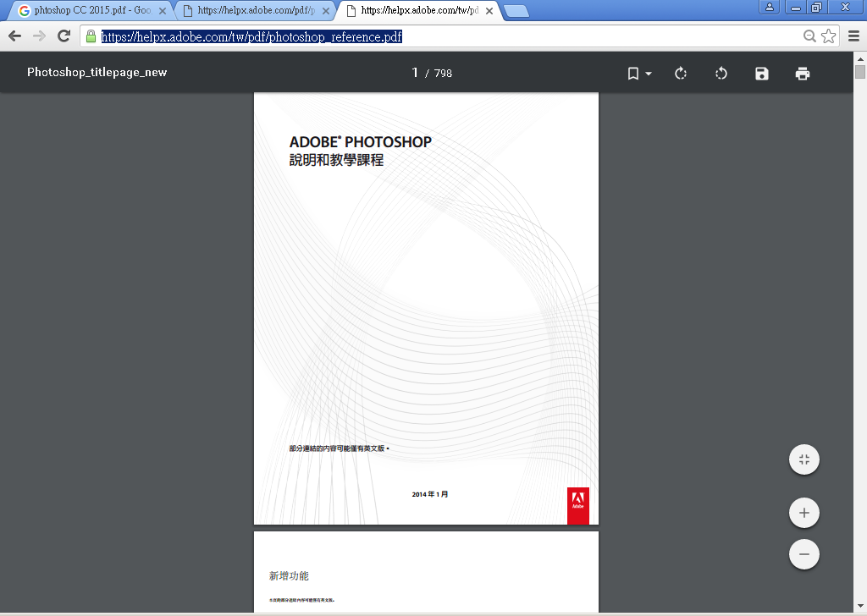The width and height of the screenshot is (867, 616).
Task: Click the red Adobe logo on the cover
Action: coord(577,505)
